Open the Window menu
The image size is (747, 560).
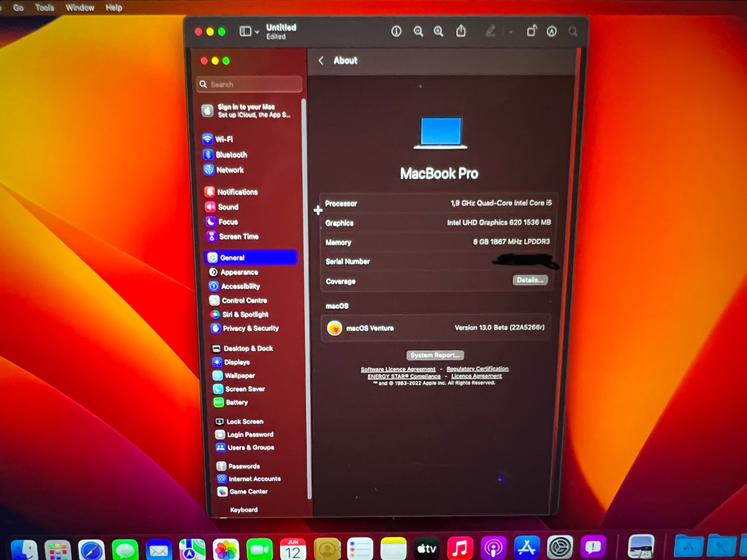(80, 8)
